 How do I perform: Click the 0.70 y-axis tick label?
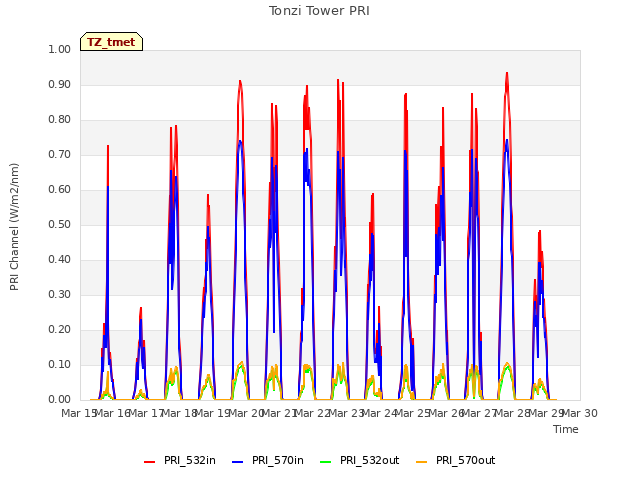(x=60, y=155)
